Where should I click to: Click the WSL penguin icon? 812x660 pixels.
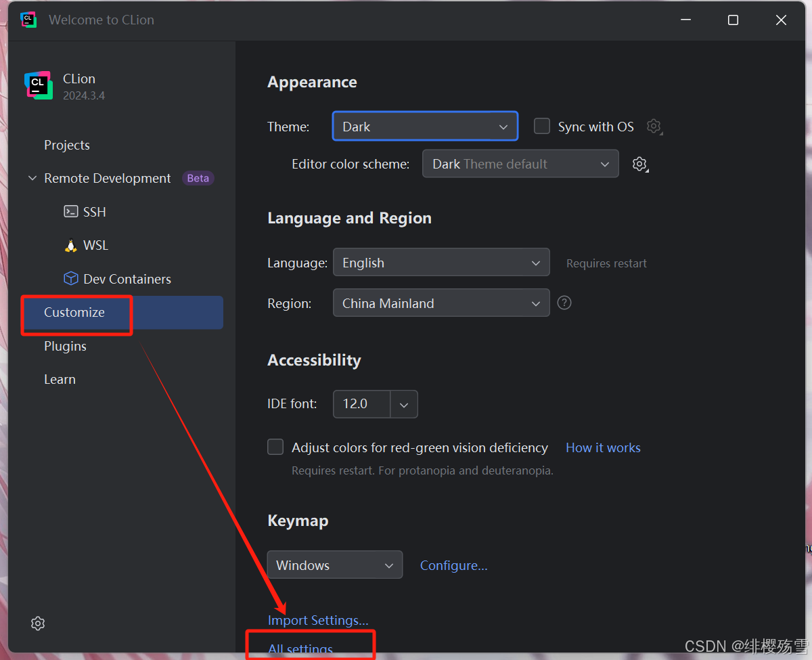(71, 245)
